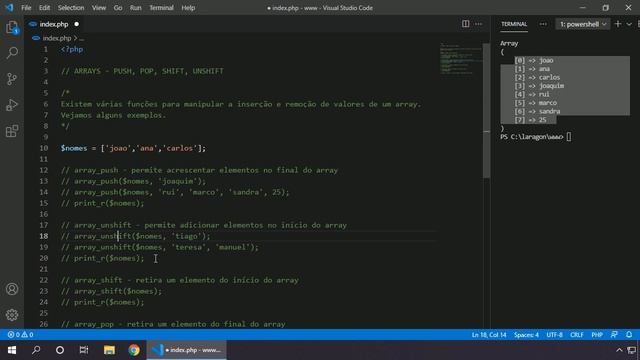The width and height of the screenshot is (640, 360).
Task: Click the VS Code logo icon
Action: pyautogui.click(x=9, y=7)
